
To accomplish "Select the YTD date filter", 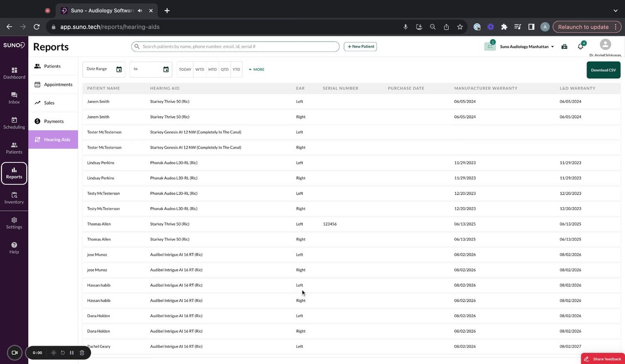I will (x=236, y=70).
